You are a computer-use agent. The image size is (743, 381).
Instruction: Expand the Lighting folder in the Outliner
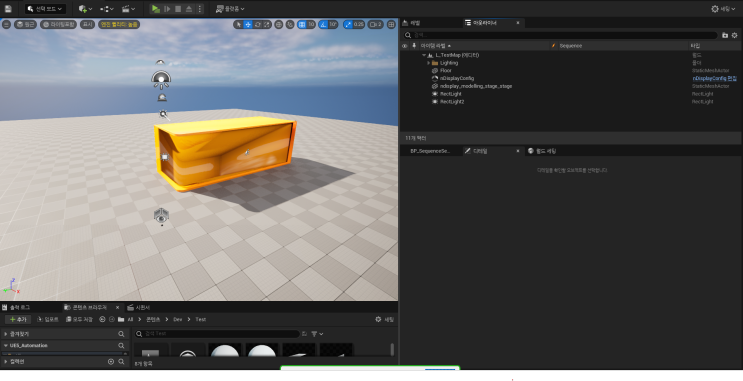(x=428, y=63)
